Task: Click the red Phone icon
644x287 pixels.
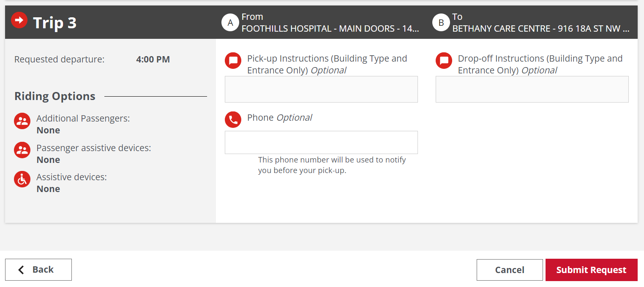Action: [x=232, y=119]
